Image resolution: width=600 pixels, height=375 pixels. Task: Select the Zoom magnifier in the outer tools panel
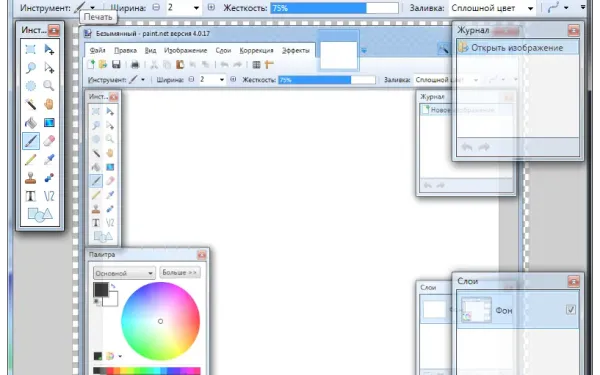(49, 86)
